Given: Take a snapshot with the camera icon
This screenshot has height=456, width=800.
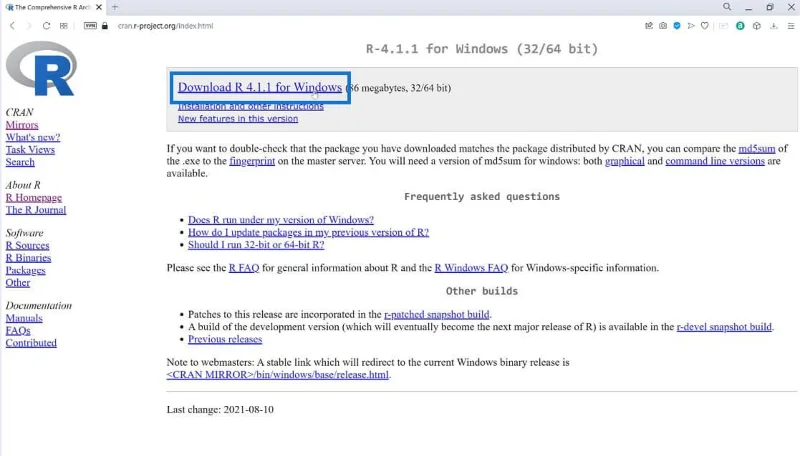Looking at the screenshot, I should pyautogui.click(x=663, y=26).
